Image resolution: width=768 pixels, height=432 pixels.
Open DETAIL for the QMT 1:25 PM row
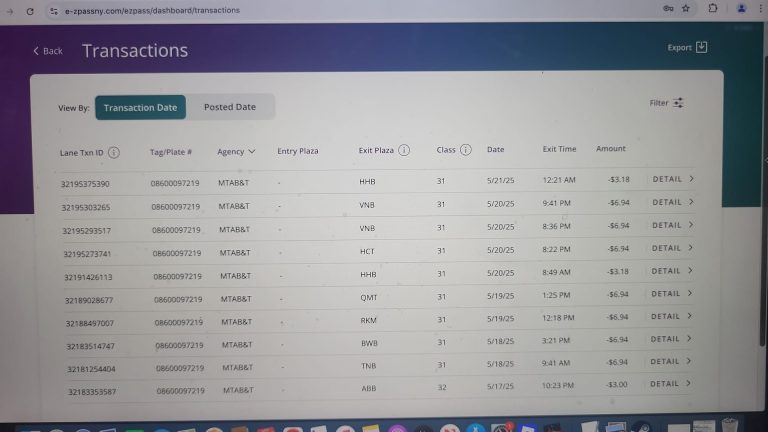(x=672, y=295)
